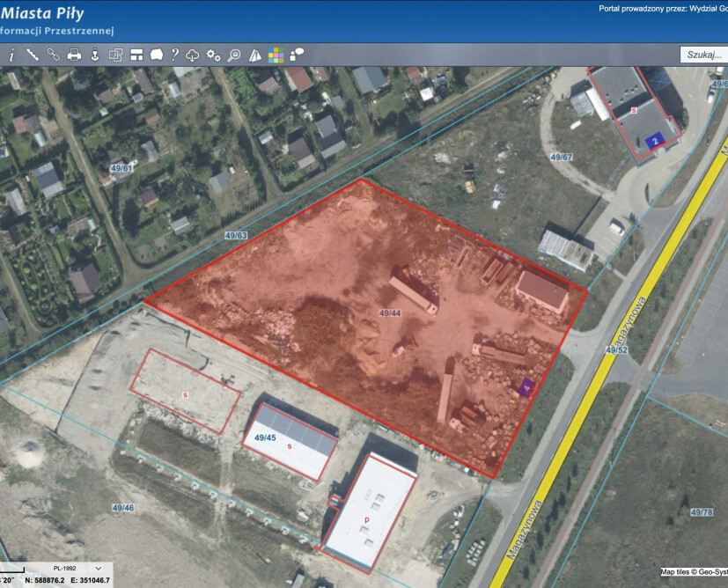Open the print map tool
The height and width of the screenshot is (588, 728).
(75, 55)
